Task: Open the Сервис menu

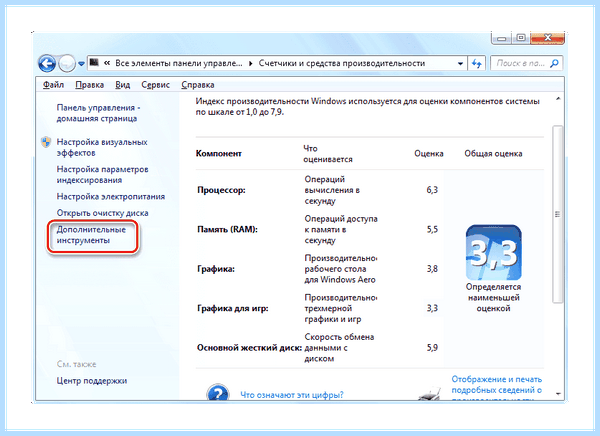Action: (155, 85)
